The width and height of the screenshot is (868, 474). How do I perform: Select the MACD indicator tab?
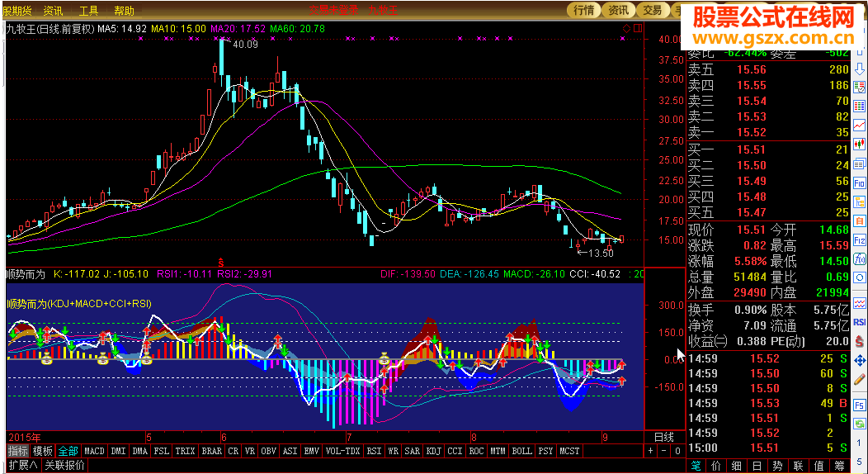click(x=94, y=452)
